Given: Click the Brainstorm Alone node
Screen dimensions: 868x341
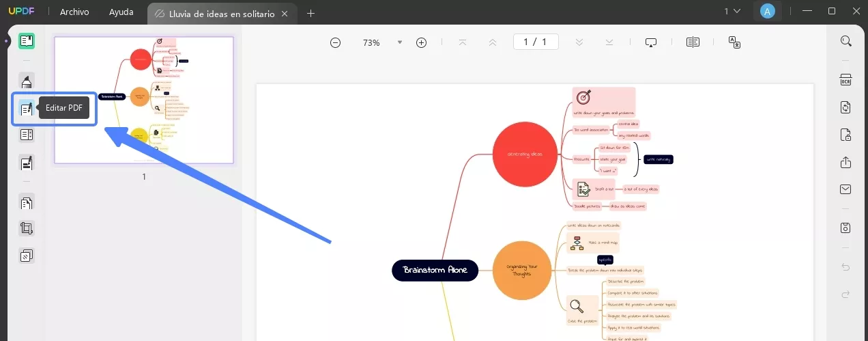Looking at the screenshot, I should pos(435,270).
